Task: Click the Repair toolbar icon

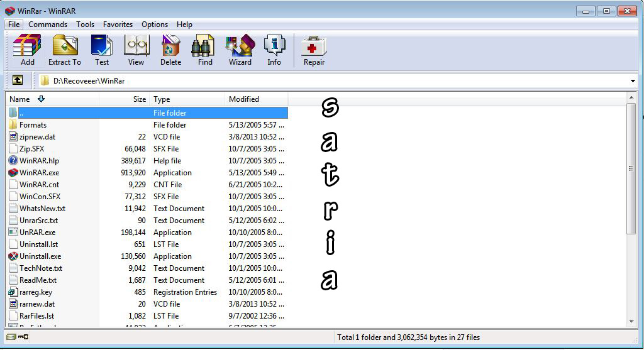Action: coord(314,46)
